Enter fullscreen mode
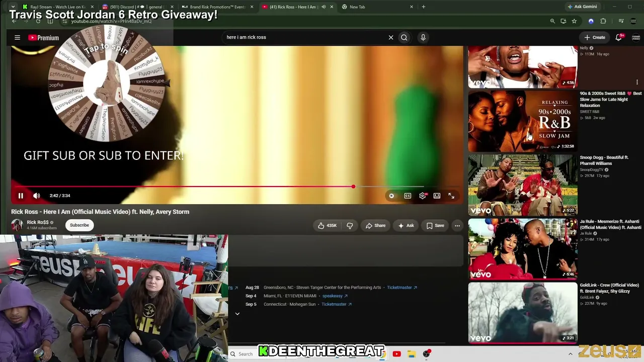Image resolution: width=644 pixels, height=362 pixels. pyautogui.click(x=451, y=196)
